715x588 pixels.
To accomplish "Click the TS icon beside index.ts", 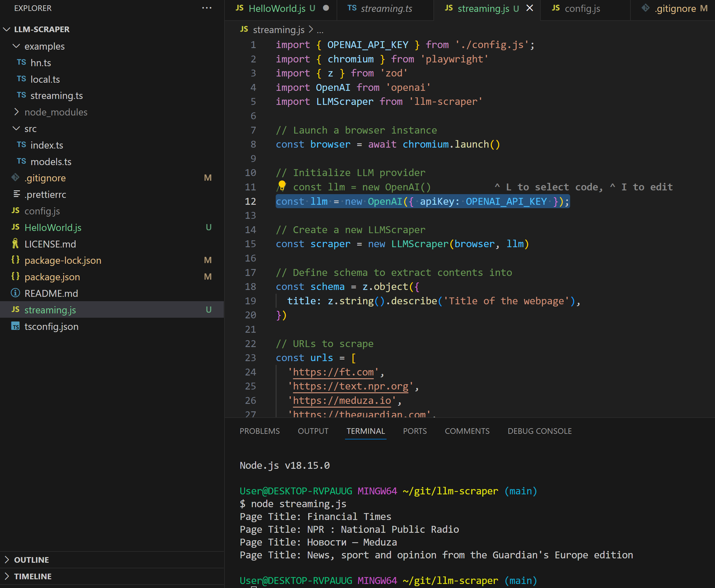I will [x=21, y=145].
